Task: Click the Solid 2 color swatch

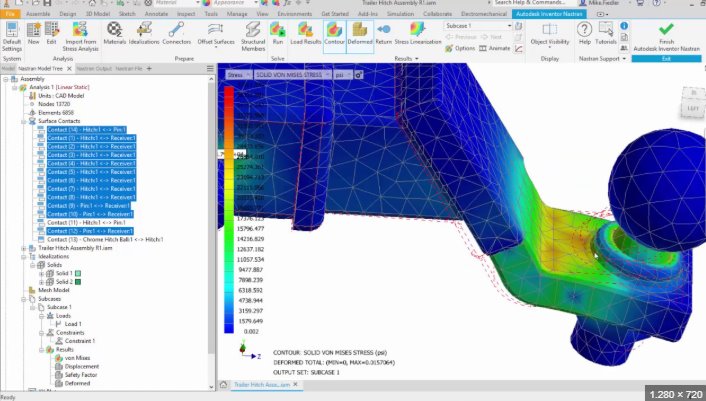Action: coord(78,282)
